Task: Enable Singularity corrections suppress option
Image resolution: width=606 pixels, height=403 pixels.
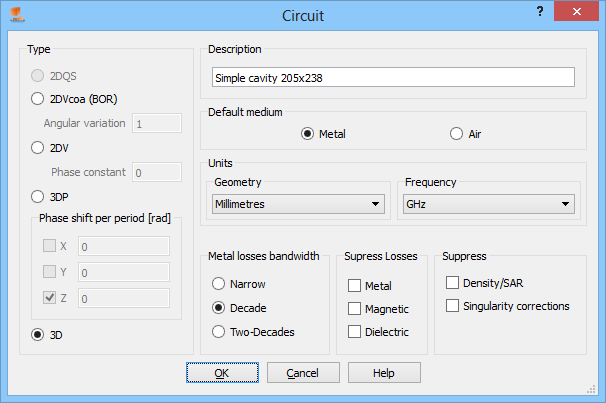Action: click(453, 305)
